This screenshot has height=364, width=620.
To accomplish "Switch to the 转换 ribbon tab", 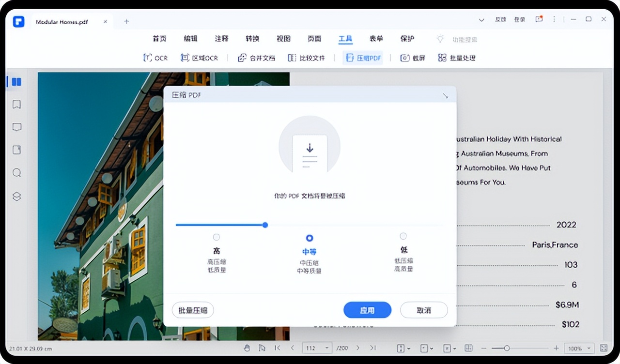I will pyautogui.click(x=252, y=39).
